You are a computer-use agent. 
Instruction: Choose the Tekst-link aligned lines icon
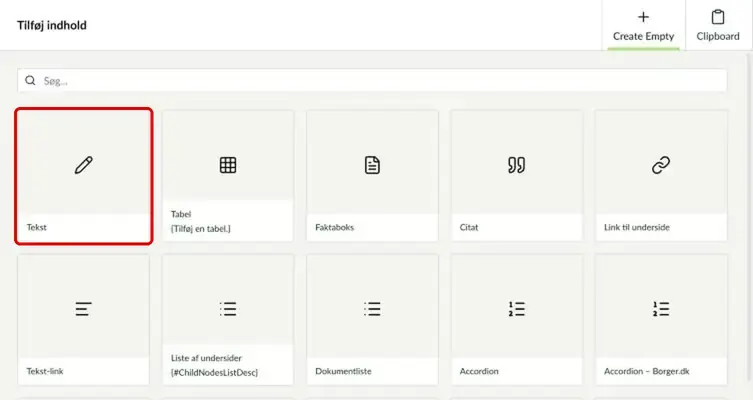(x=83, y=309)
